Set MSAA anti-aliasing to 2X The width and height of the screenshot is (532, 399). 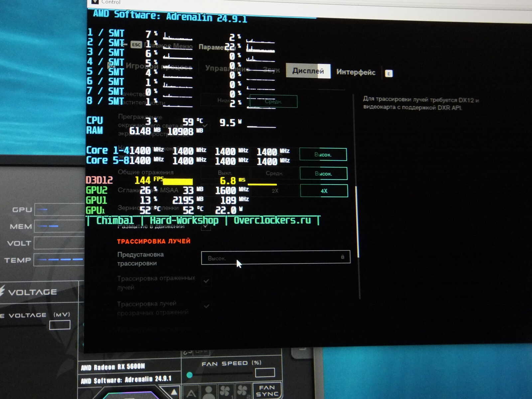tap(275, 191)
